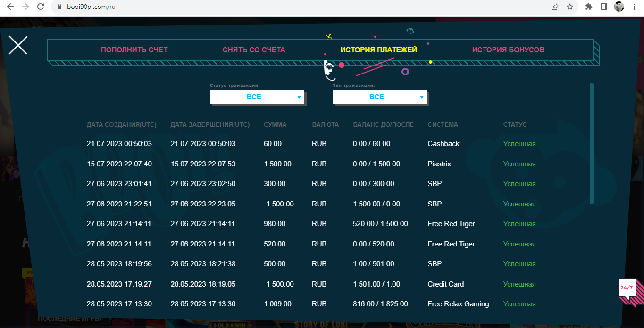Image resolution: width=644 pixels, height=328 pixels.
Task: Click amount 980.00 cell
Action: tap(275, 224)
